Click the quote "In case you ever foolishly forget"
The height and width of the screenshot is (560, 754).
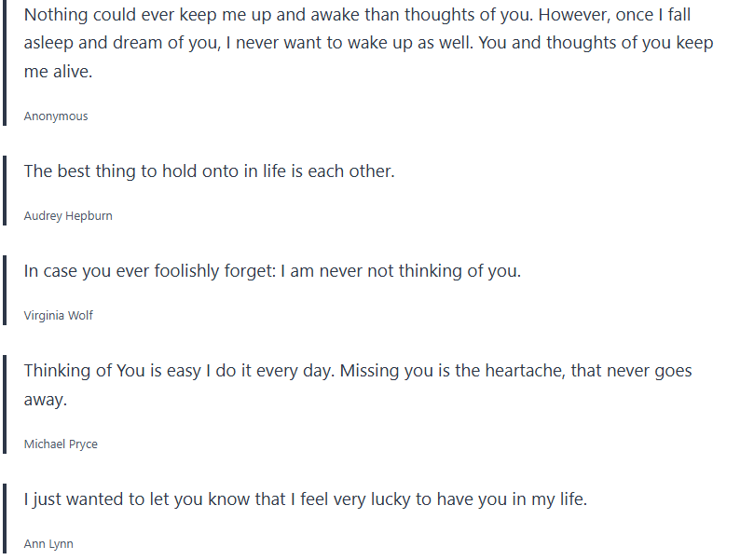pyautogui.click(x=272, y=271)
